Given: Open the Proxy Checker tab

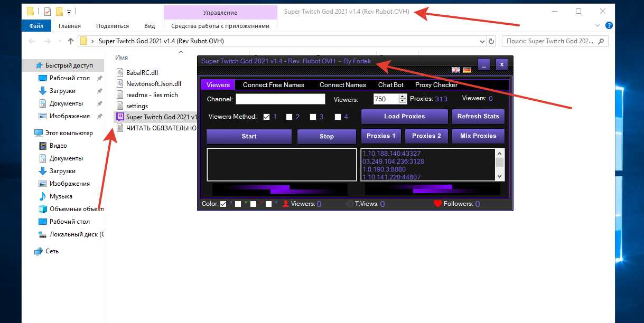Looking at the screenshot, I should coord(436,84).
